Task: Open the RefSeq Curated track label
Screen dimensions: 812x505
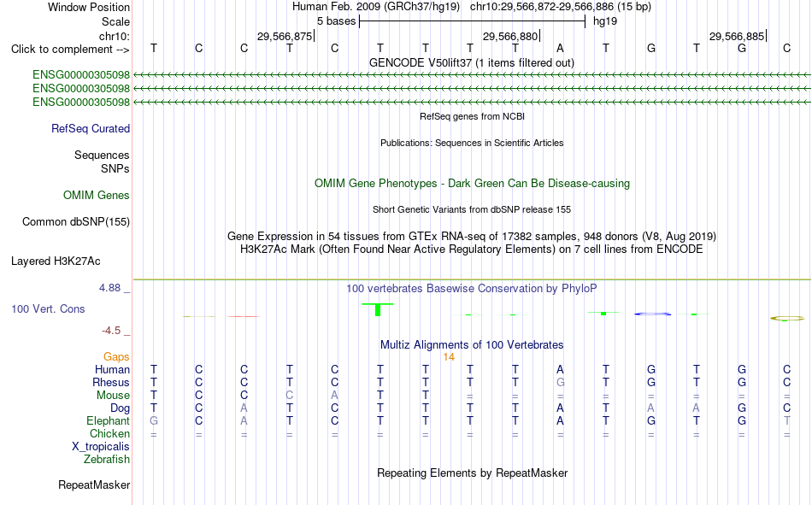Action: pos(90,128)
